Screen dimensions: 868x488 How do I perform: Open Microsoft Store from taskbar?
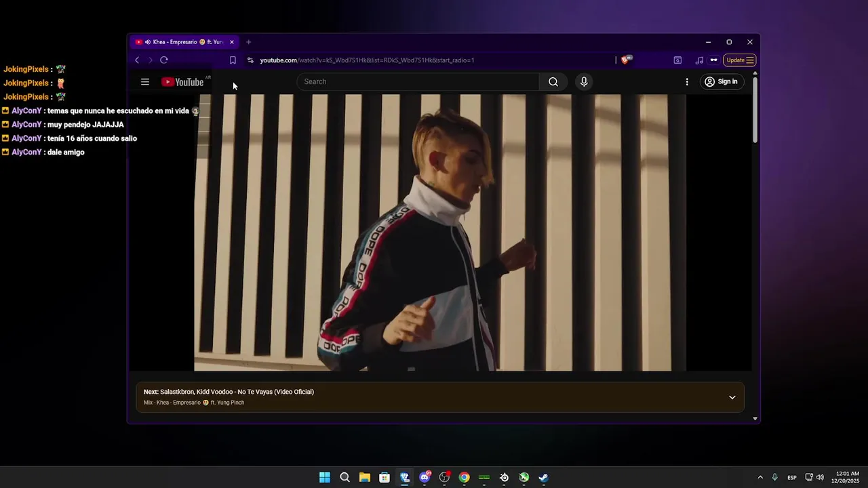pyautogui.click(x=384, y=477)
